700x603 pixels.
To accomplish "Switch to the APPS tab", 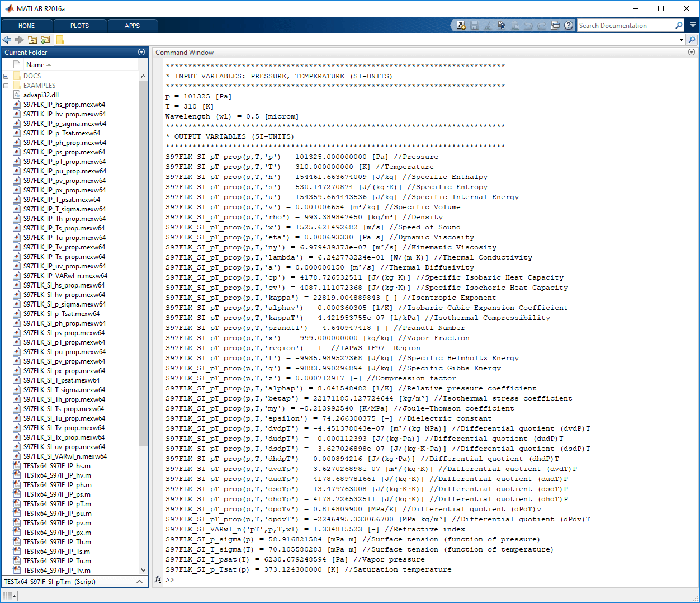I will 133,25.
